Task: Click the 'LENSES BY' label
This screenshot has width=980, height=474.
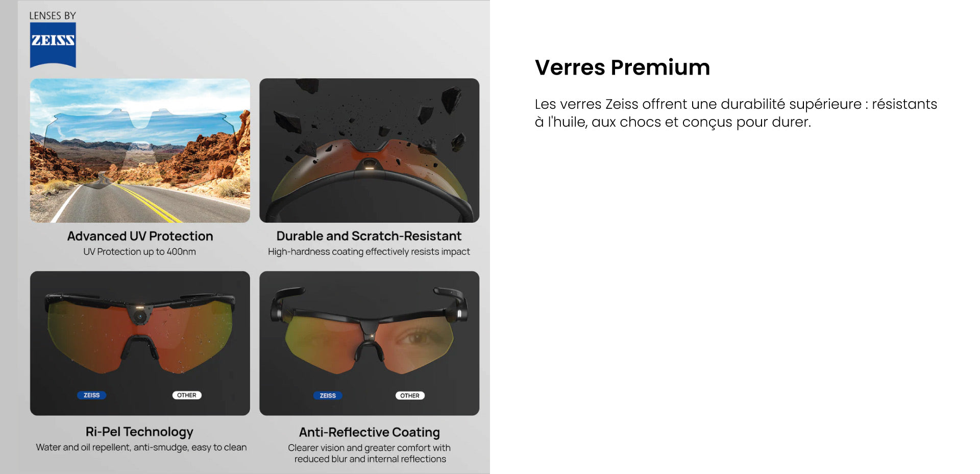Action: click(53, 16)
